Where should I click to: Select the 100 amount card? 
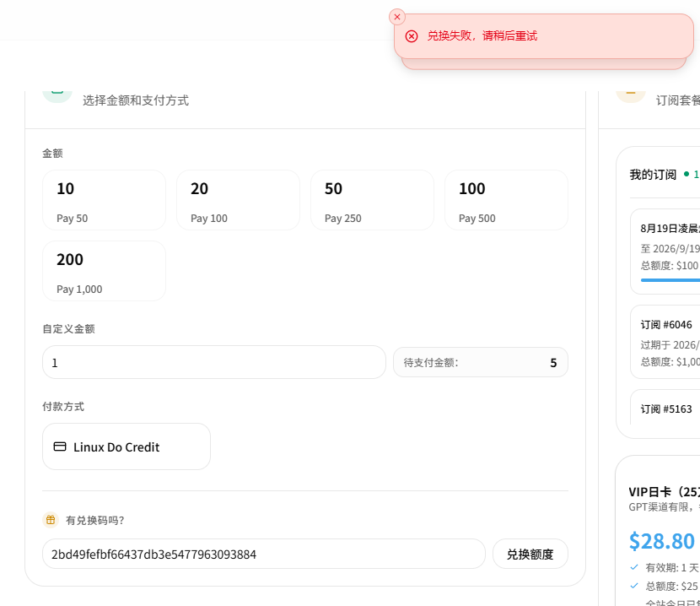pyautogui.click(x=506, y=200)
